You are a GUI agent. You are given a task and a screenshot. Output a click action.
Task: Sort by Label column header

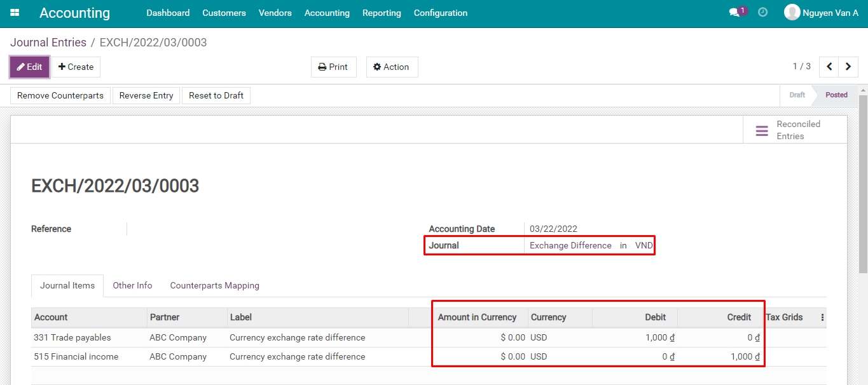[x=318, y=317]
